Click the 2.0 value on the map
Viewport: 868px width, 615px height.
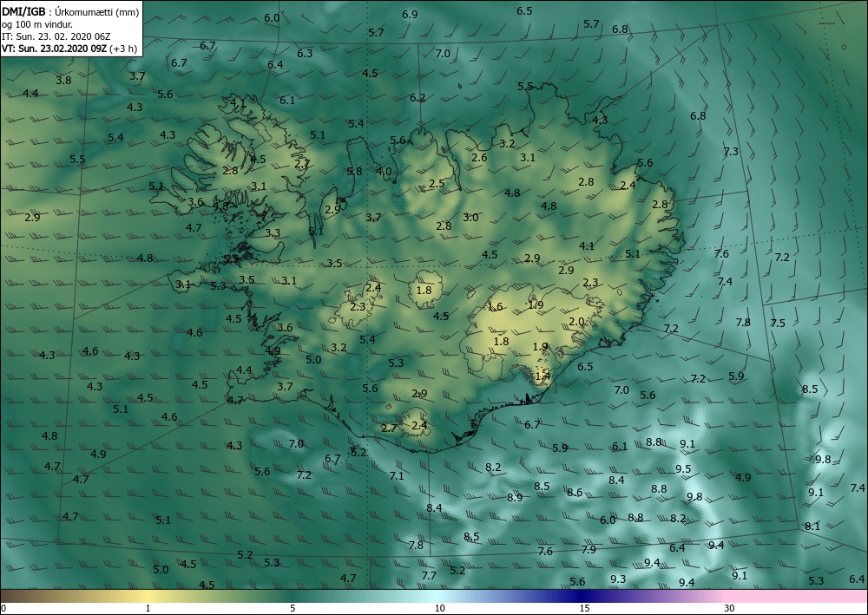pyautogui.click(x=576, y=321)
